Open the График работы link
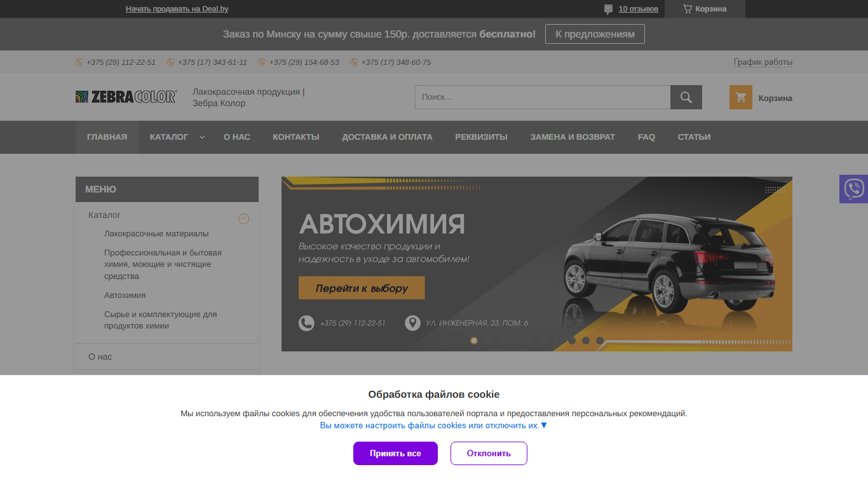Viewport: 868px width, 488px height. (x=763, y=62)
